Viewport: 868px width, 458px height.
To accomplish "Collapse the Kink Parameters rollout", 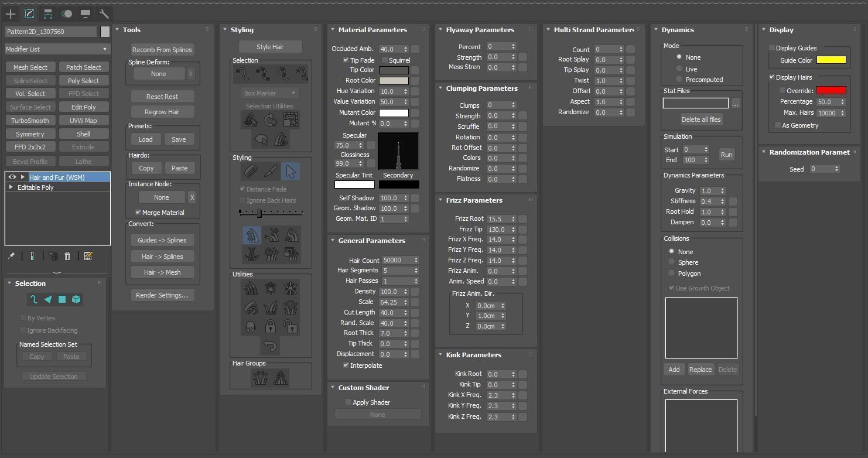I will click(x=440, y=355).
